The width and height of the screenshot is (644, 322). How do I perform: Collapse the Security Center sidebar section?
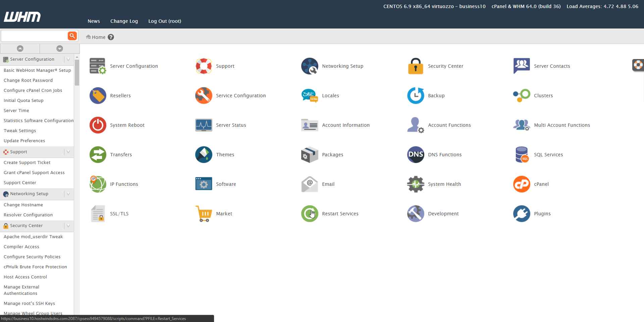click(68, 226)
